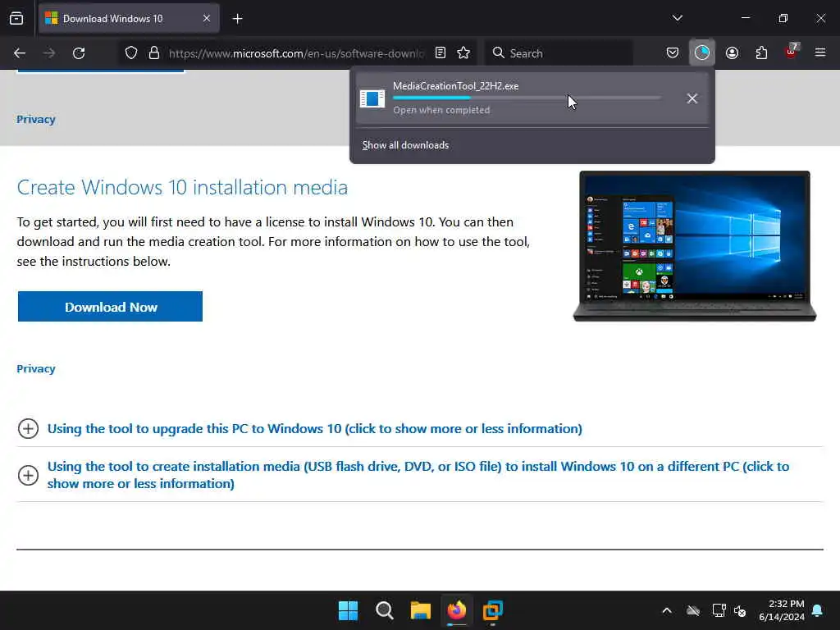Open network status tray icon

[719, 610]
